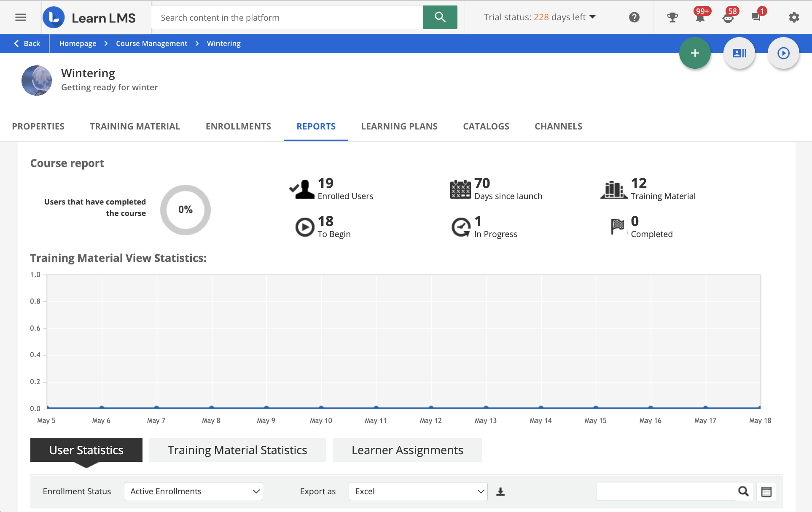
Task: Launch course preview with the play icon
Action: (783, 53)
